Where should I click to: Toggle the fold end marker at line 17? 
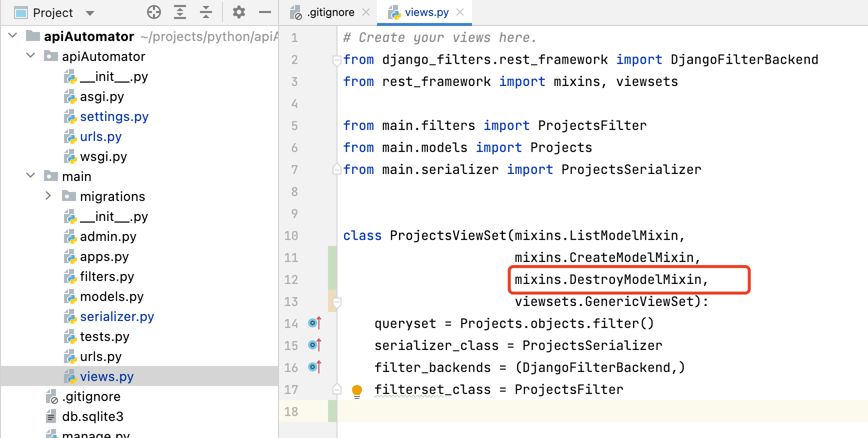coord(337,389)
